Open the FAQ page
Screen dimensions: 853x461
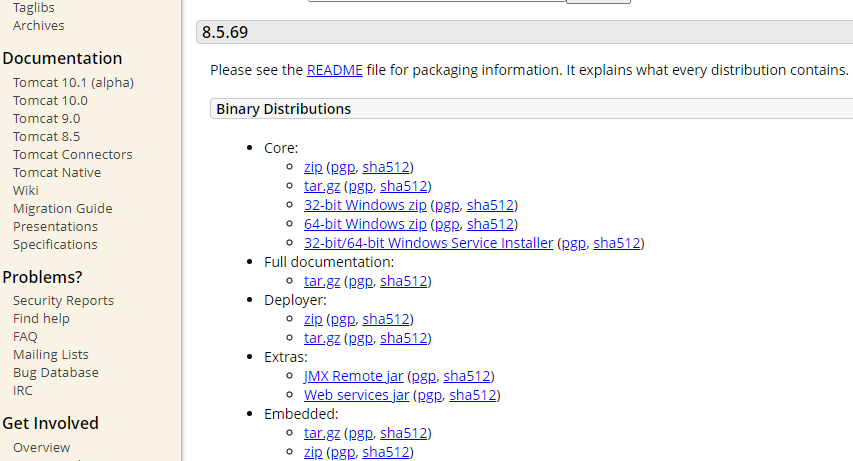[x=25, y=336]
